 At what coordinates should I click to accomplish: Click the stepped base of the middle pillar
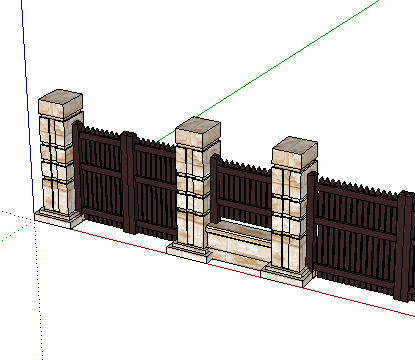[x=189, y=253]
